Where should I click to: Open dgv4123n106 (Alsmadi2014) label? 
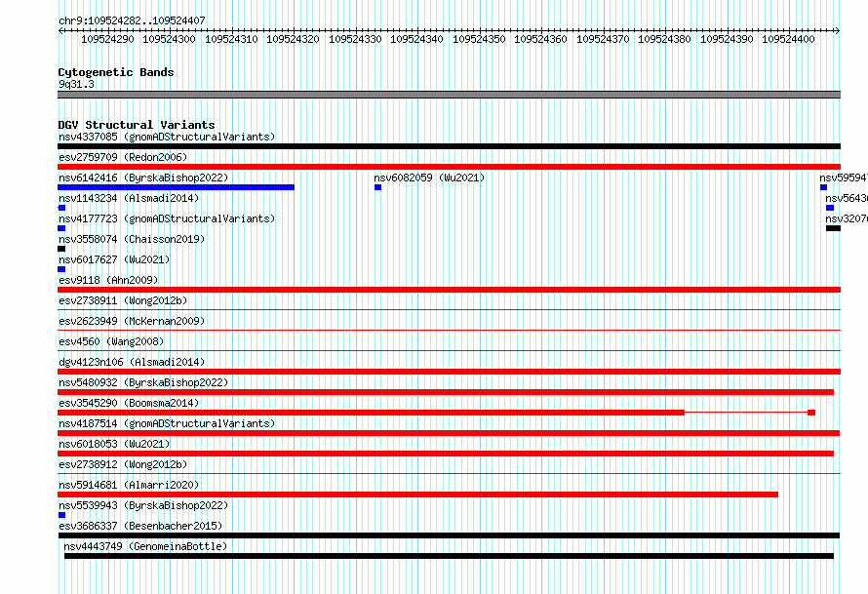pos(132,362)
